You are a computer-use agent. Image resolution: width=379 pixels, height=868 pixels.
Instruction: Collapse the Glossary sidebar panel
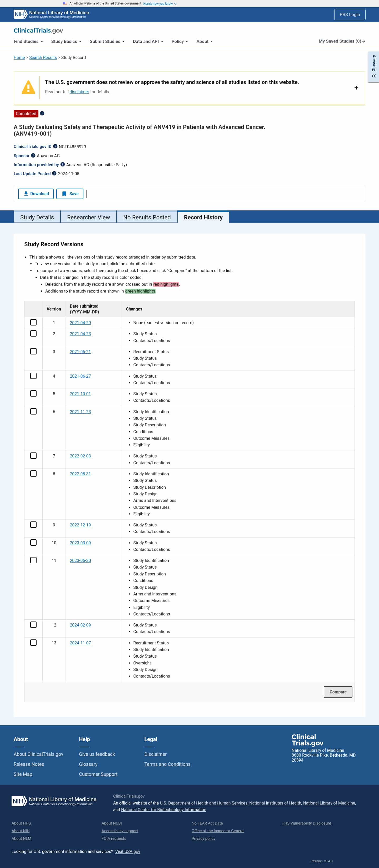click(x=373, y=76)
